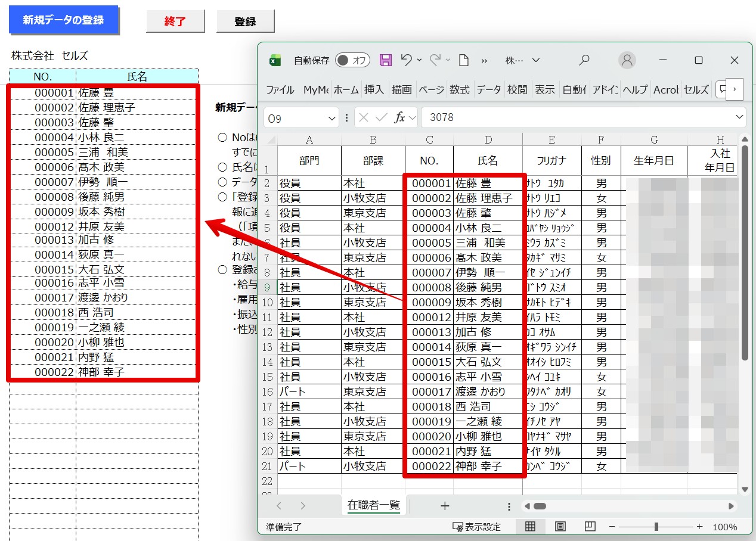Select the 在職者一覧 sheet tab
This screenshot has height=541, width=756.
(x=373, y=506)
